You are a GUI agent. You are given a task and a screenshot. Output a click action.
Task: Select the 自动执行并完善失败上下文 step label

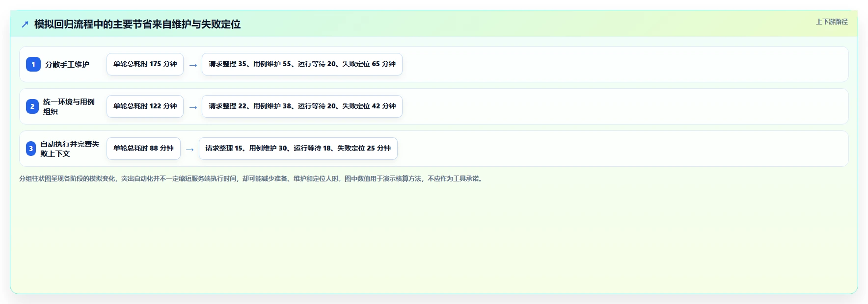pos(70,149)
